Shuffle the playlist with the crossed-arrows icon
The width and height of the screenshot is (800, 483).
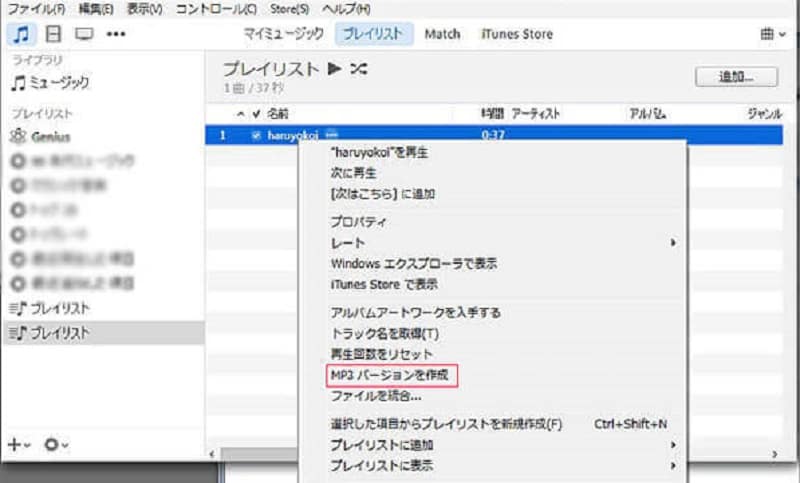tap(359, 68)
